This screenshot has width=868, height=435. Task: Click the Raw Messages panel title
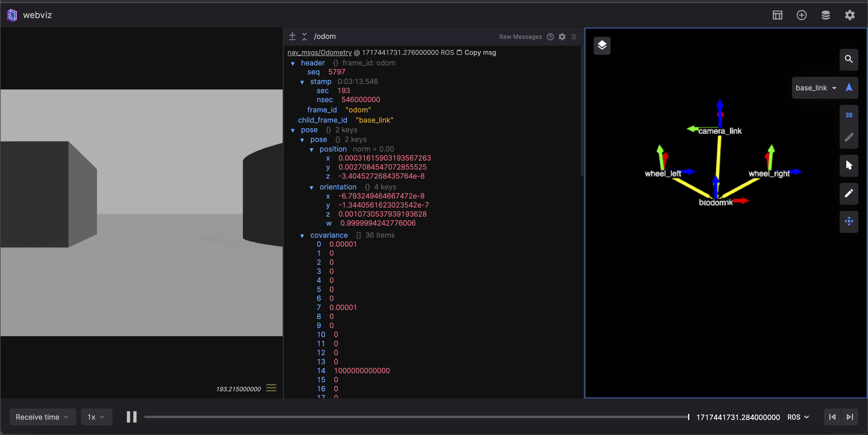point(520,37)
